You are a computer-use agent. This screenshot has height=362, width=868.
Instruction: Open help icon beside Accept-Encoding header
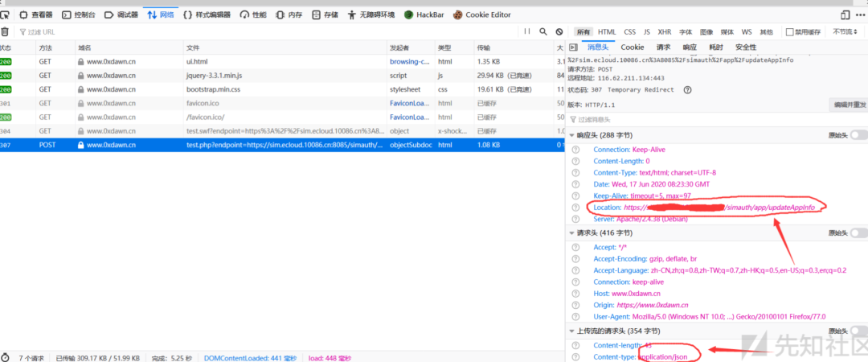point(575,259)
